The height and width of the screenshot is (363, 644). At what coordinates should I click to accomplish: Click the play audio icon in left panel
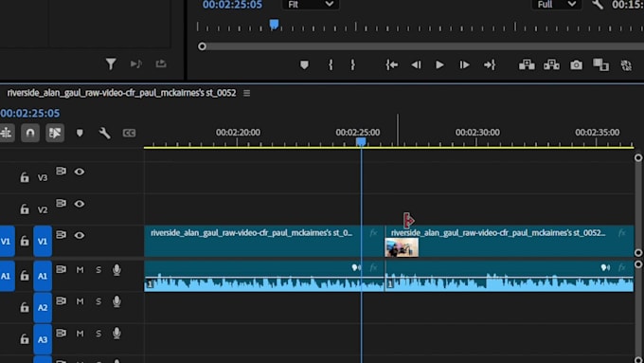click(x=136, y=64)
